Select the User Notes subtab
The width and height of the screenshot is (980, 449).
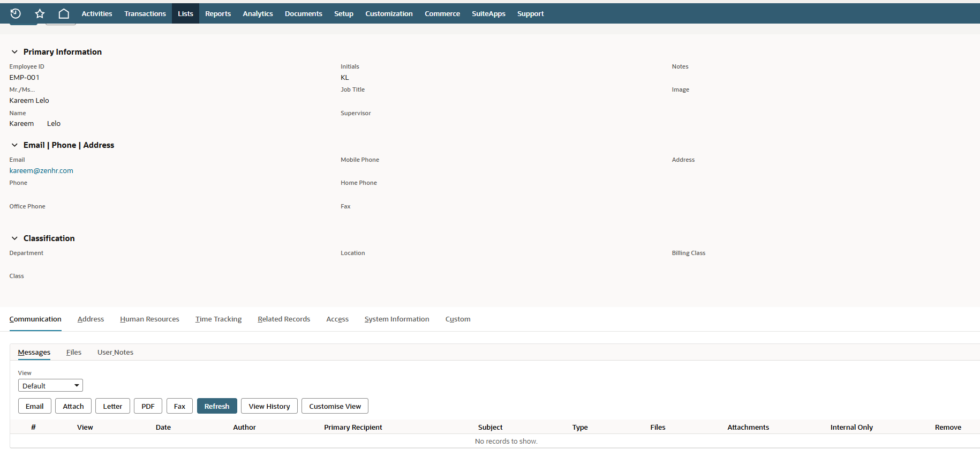pos(115,353)
